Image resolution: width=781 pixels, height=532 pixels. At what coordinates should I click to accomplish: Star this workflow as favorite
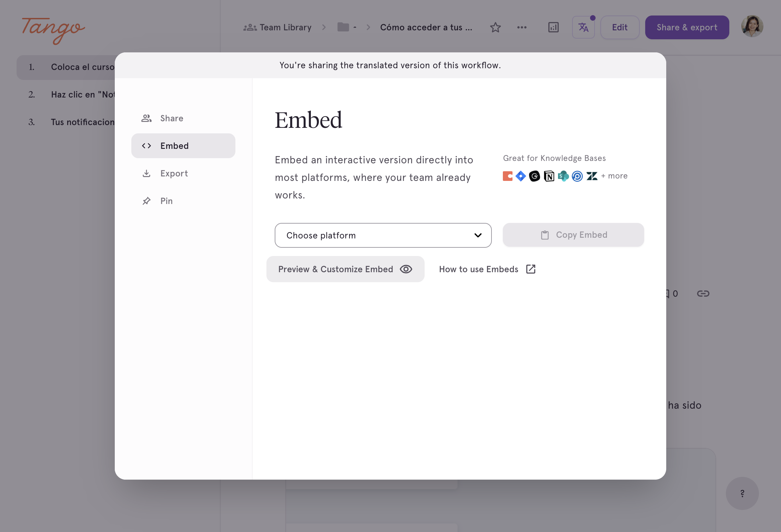pos(495,27)
